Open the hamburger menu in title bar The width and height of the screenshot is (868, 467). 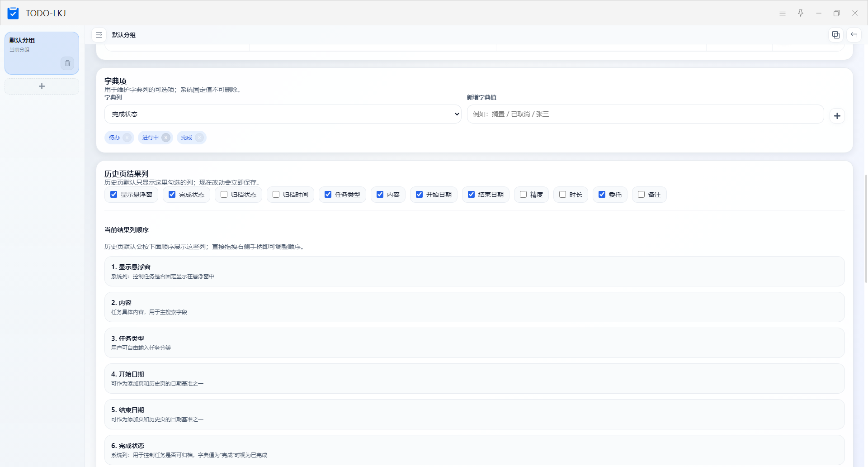783,13
